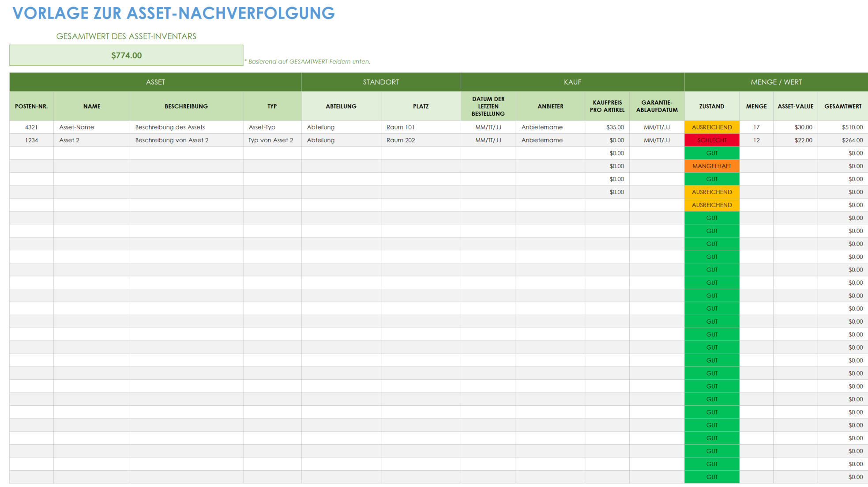Select cell Typ von Asset 2
The height and width of the screenshot is (487, 868).
click(x=272, y=140)
